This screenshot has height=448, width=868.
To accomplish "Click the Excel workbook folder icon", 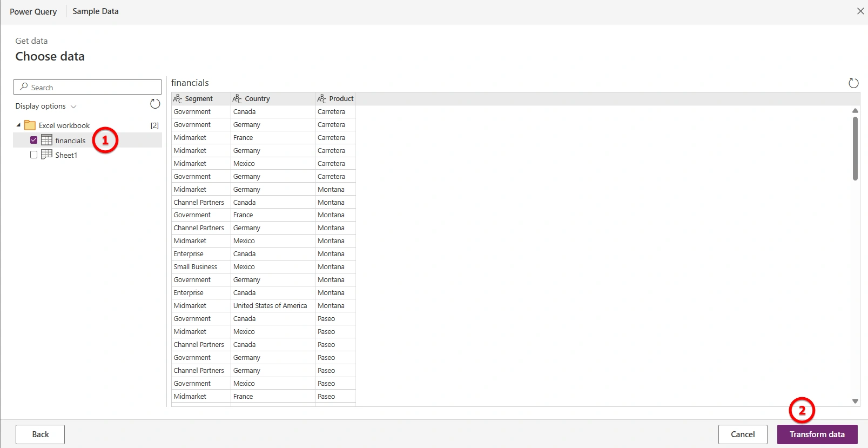I will [x=30, y=125].
